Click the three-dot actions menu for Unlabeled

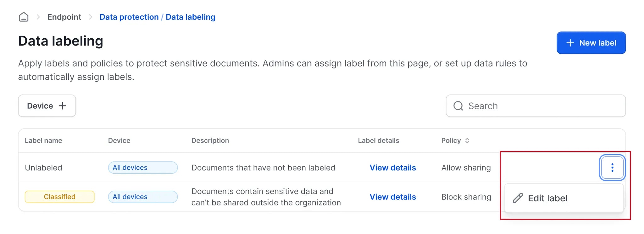(612, 167)
